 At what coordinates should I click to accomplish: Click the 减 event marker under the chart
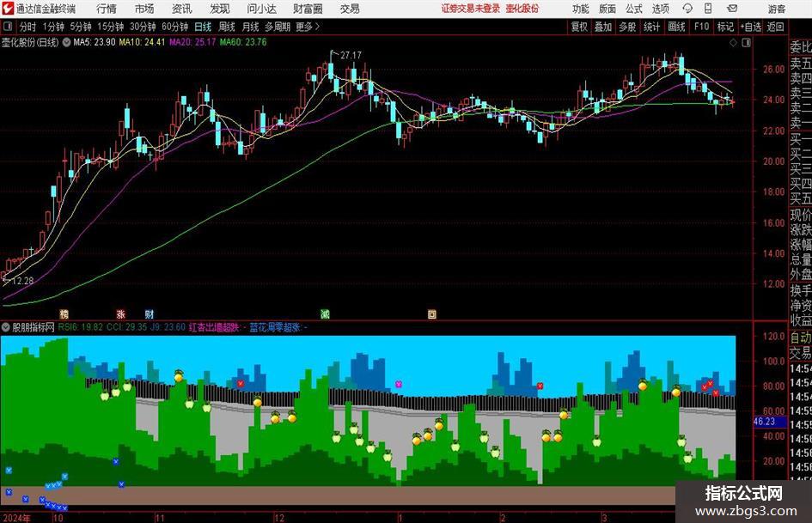tap(325, 313)
